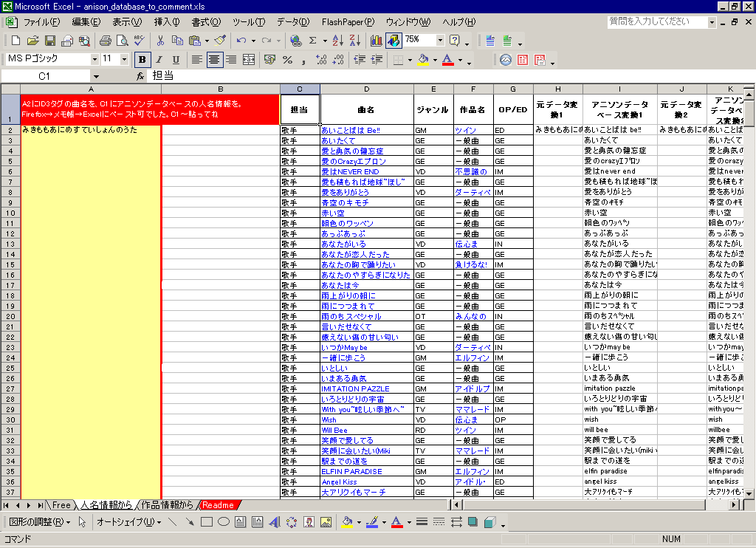Toggle Underline formatting button
The width and height of the screenshot is (756, 548).
coord(175,60)
